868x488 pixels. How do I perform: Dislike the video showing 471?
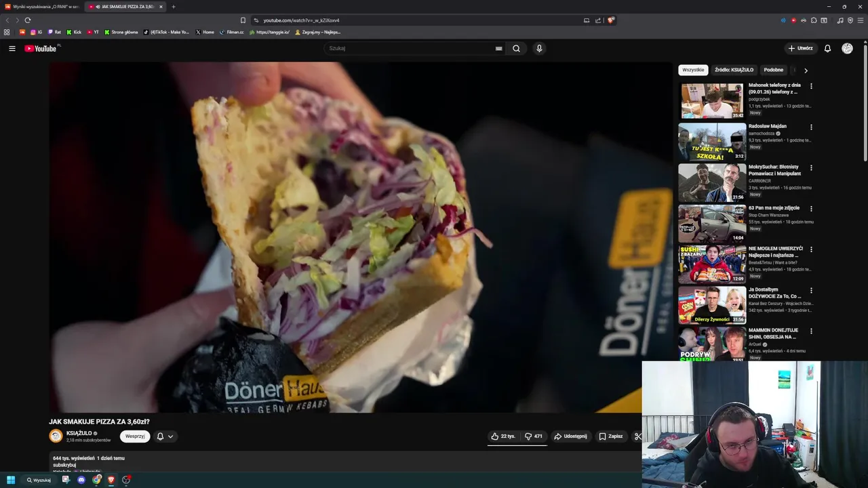[x=534, y=436]
